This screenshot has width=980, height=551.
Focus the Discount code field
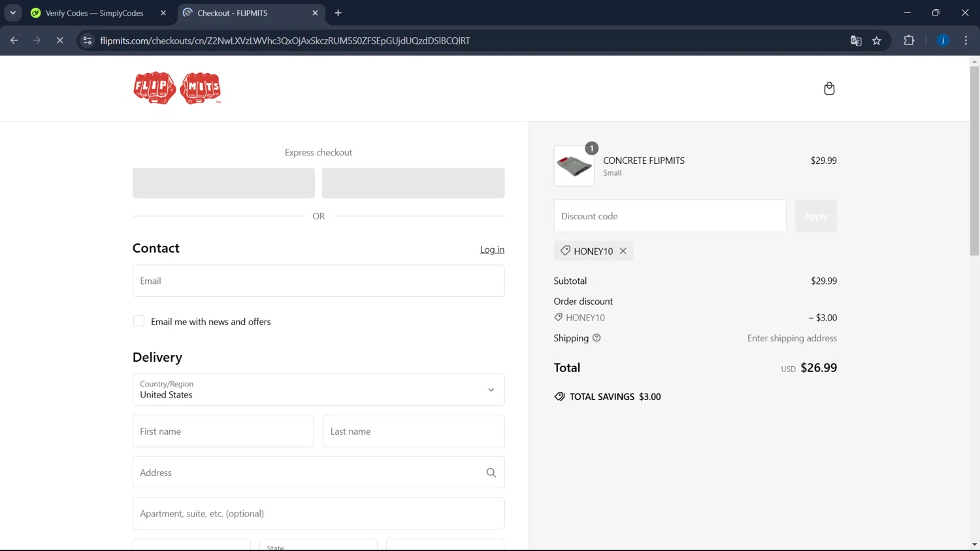(x=670, y=216)
